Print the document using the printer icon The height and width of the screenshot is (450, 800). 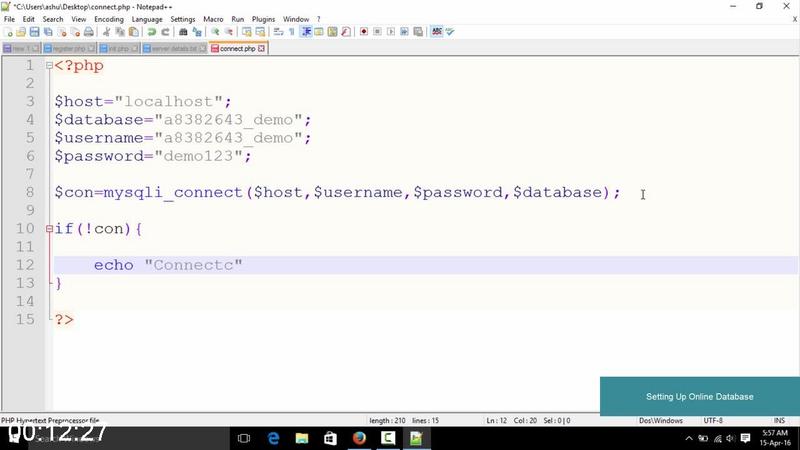pos(89,32)
